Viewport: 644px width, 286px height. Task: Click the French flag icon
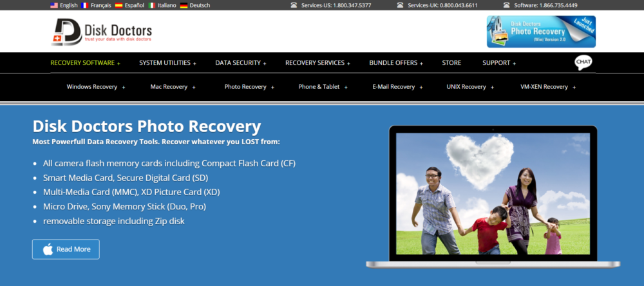click(85, 5)
